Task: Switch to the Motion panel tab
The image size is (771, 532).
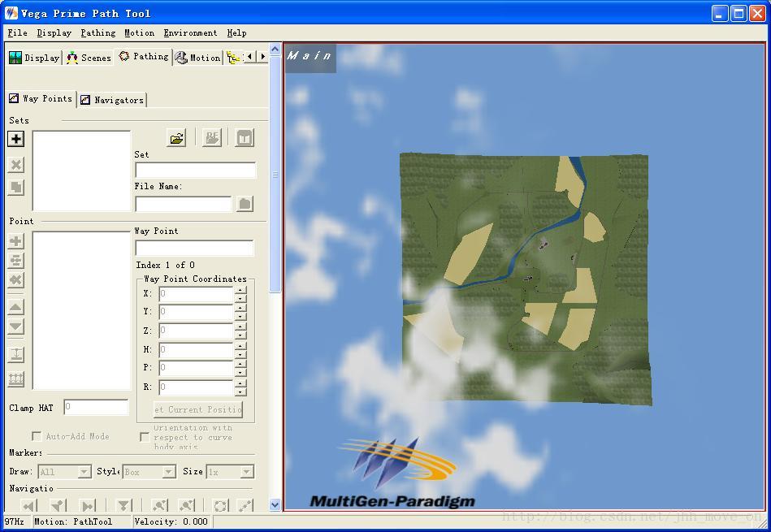Action: click(197, 58)
